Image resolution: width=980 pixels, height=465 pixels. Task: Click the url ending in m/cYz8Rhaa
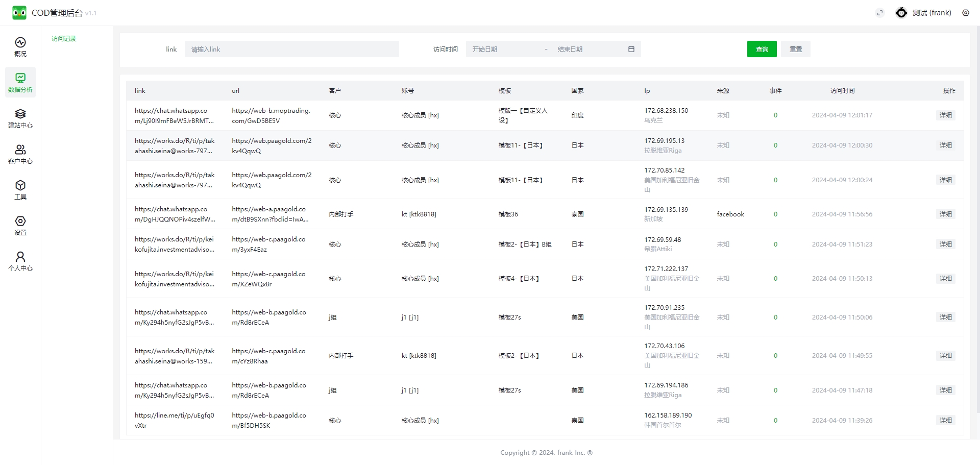click(x=268, y=356)
